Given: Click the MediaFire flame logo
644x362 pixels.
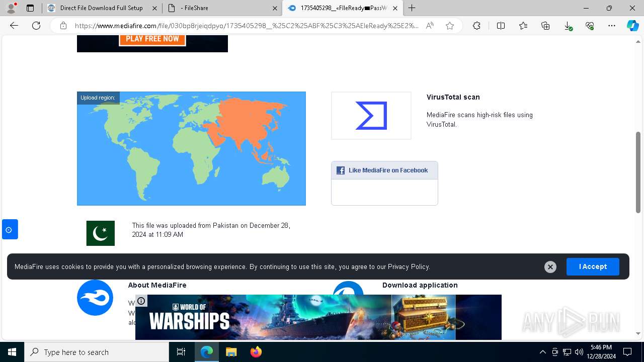Looking at the screenshot, I should click(x=95, y=298).
